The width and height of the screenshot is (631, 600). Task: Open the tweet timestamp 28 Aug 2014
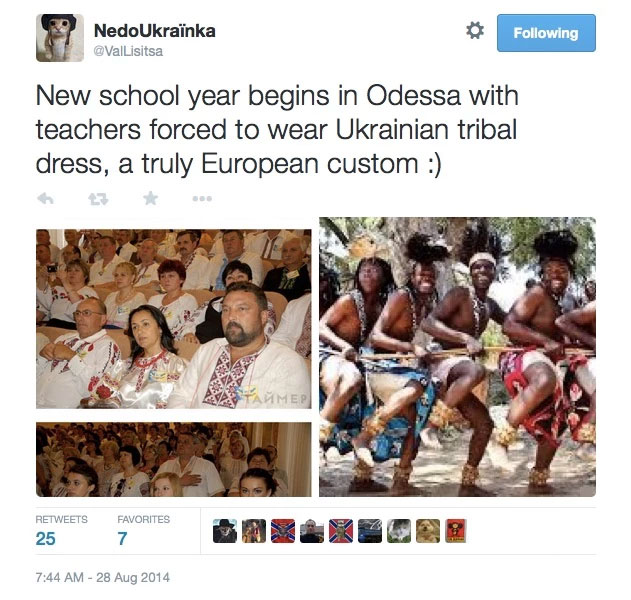tap(103, 577)
